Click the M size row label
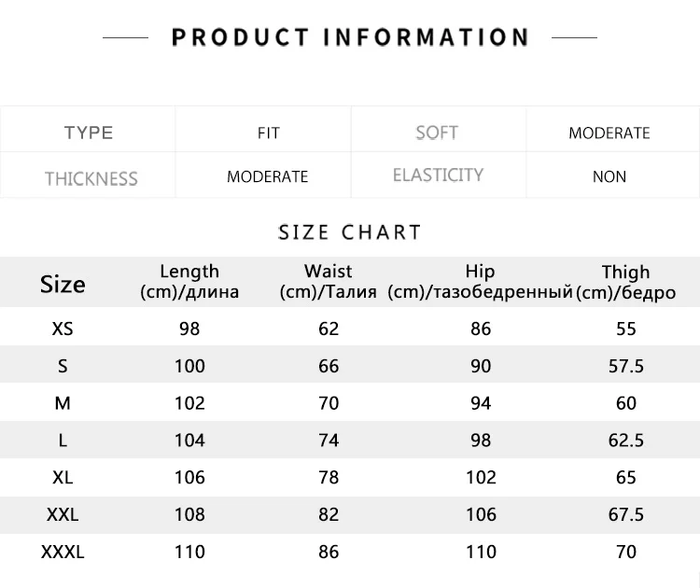 click(63, 403)
